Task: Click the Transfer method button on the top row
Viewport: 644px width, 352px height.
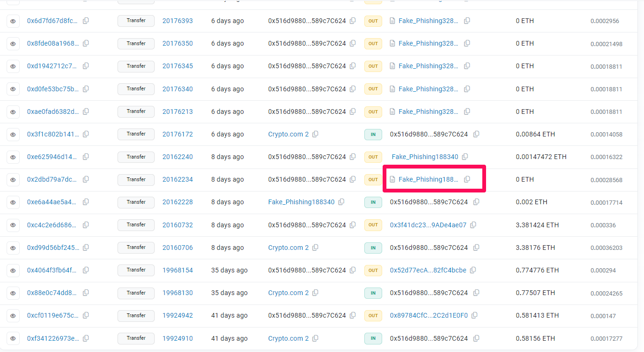Action: pos(136,21)
